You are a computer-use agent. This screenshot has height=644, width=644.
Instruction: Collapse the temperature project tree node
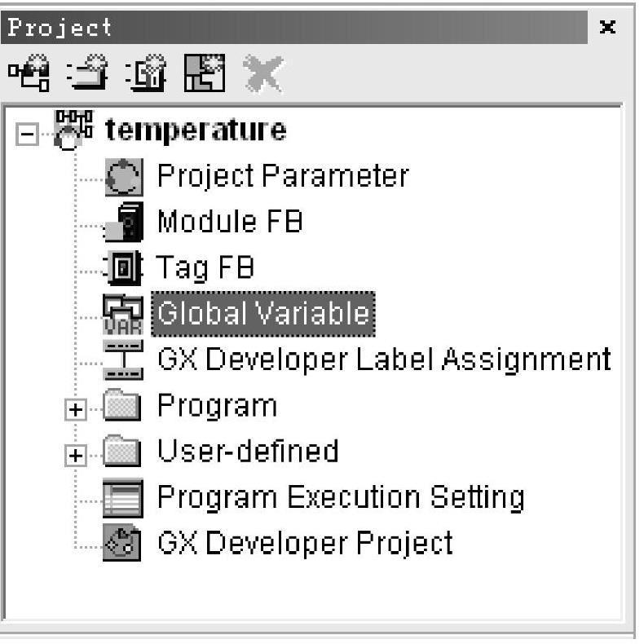[27, 134]
